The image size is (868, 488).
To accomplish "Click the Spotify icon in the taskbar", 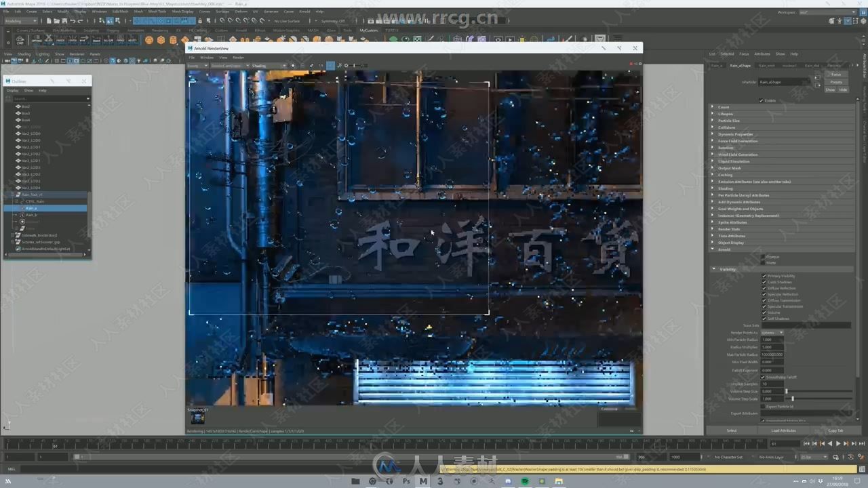I will point(525,481).
